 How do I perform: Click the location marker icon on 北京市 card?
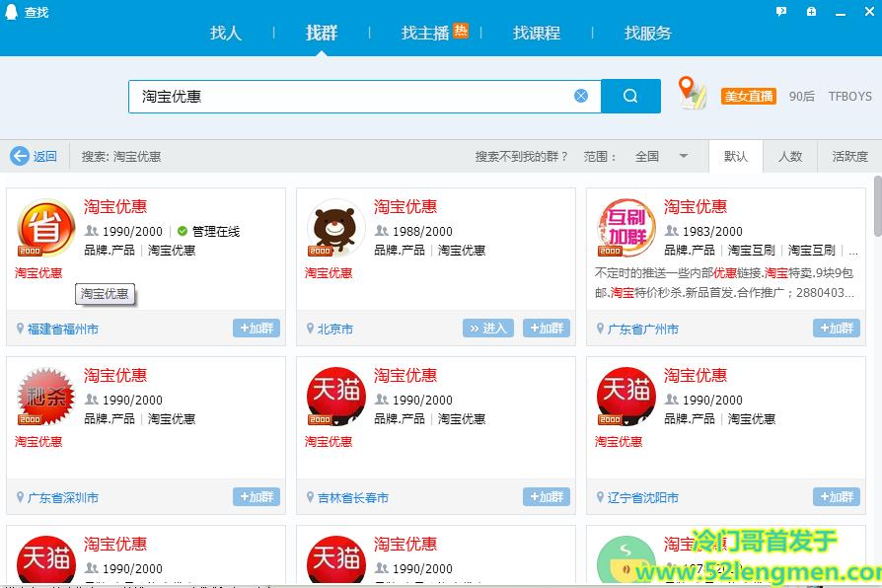(x=311, y=328)
